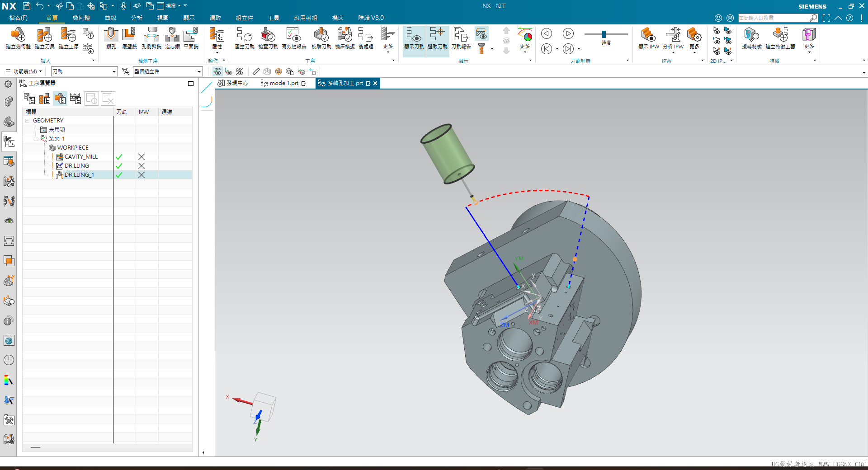Toggle the crossed-out eye hide icon
Screen dimensions: 868x470
(x=240, y=71)
